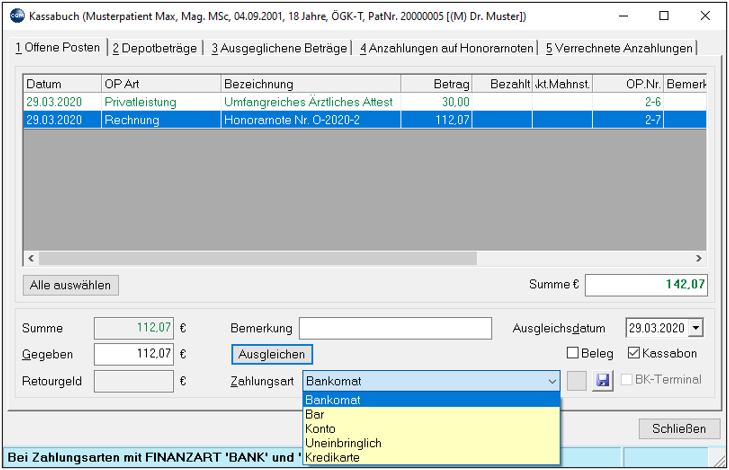Switch to the Offene Posten tab
The image size is (729, 470).
point(58,47)
